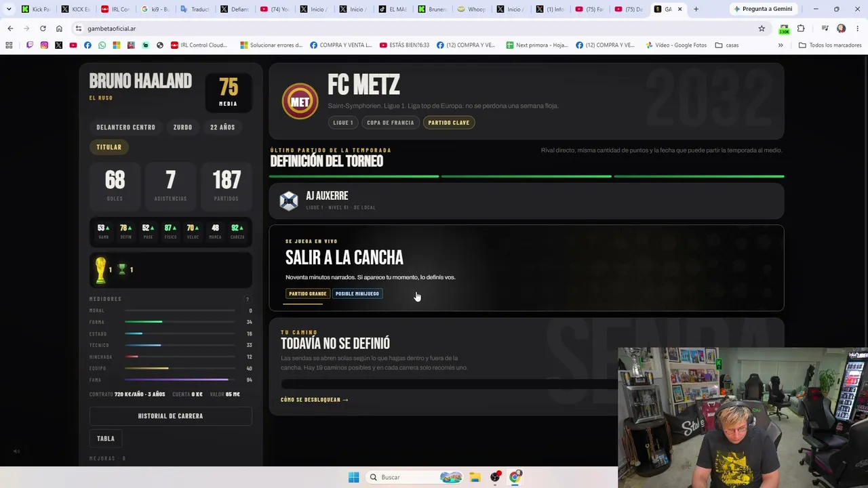Image resolution: width=868 pixels, height=488 pixels.
Task: Follow the Cómo se desbloquean link
Action: tap(315, 400)
